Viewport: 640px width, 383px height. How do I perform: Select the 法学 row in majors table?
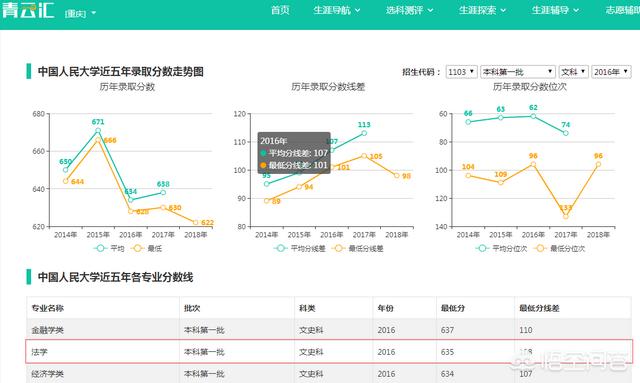pos(329,352)
